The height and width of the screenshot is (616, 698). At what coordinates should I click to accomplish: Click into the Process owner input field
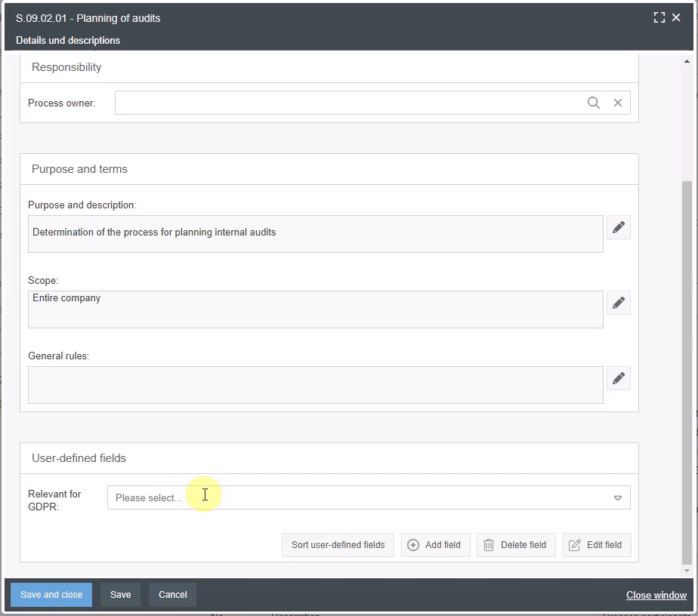[347, 103]
